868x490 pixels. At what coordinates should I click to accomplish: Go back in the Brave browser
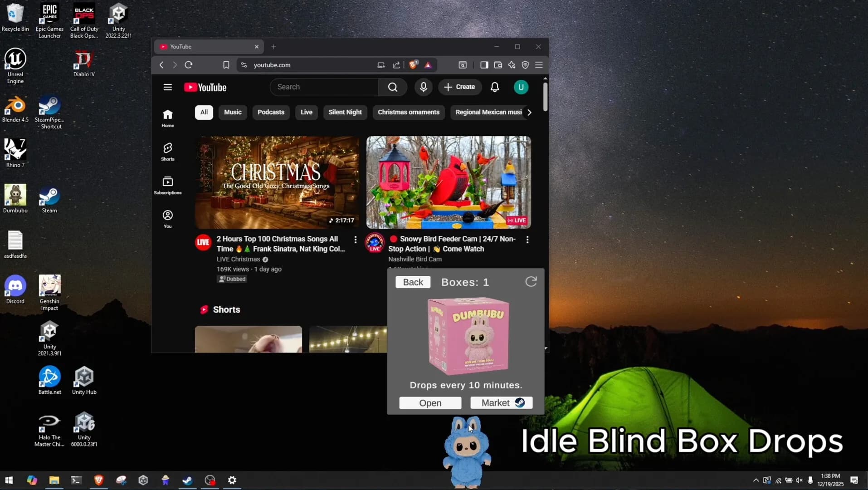[x=161, y=65]
